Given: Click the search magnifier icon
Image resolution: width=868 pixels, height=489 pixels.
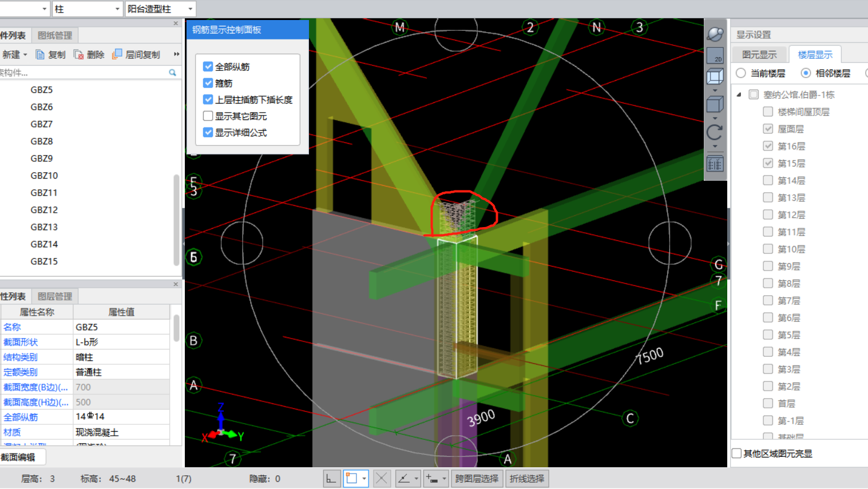Looking at the screenshot, I should (x=172, y=73).
